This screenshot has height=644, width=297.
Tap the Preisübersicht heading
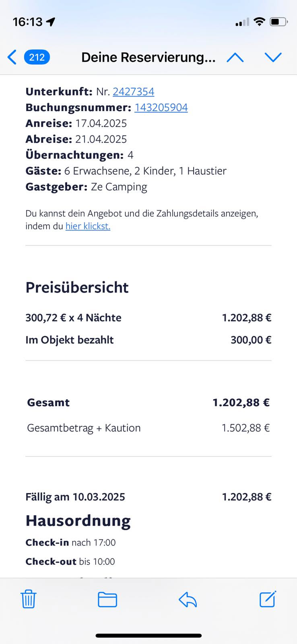77,287
